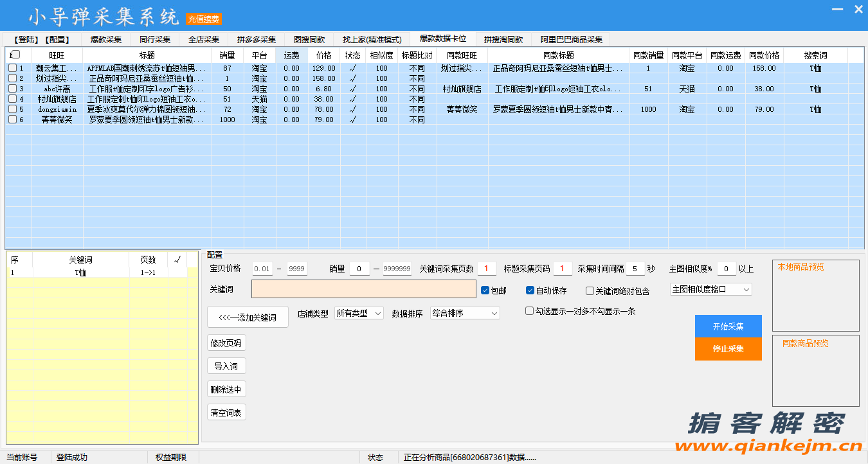
Task: Click the blue 开始采集 button
Action: tap(728, 326)
